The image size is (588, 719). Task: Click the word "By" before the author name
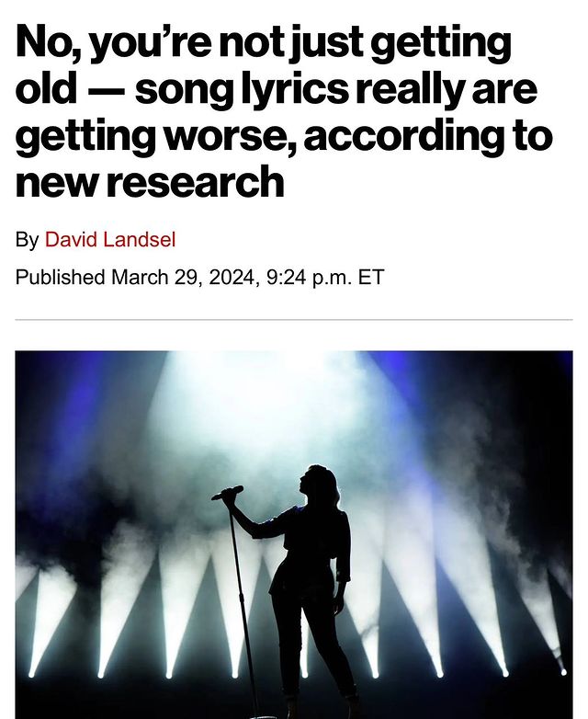pos(27,240)
